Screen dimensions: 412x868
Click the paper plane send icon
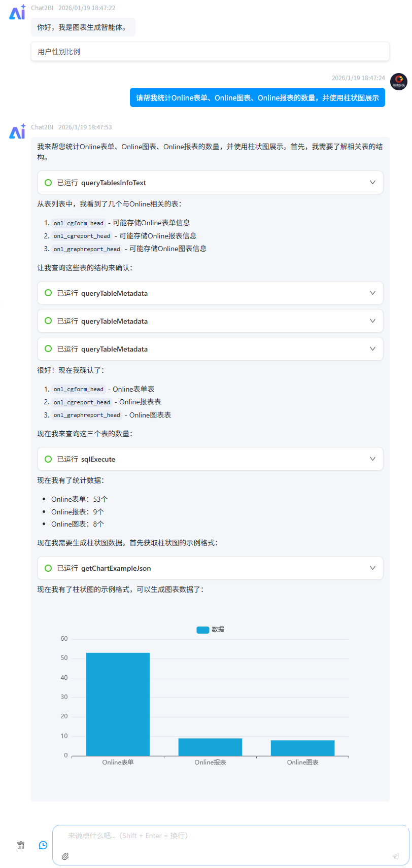[396, 856]
